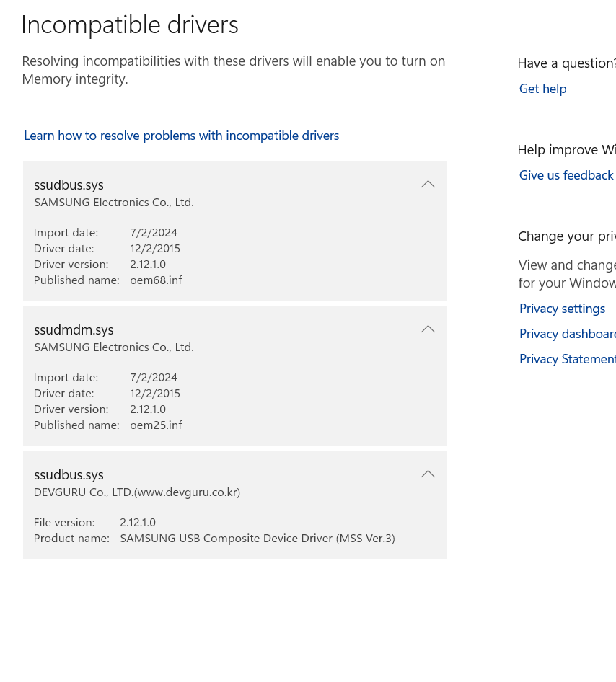This screenshot has width=616, height=682.
Task: Open the incompatible drivers help link
Action: 181,136
